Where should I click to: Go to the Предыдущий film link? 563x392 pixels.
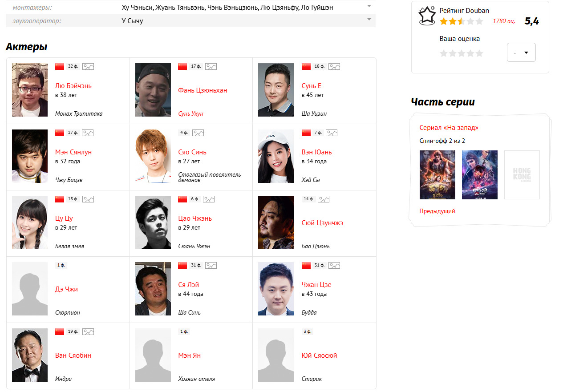coord(437,211)
